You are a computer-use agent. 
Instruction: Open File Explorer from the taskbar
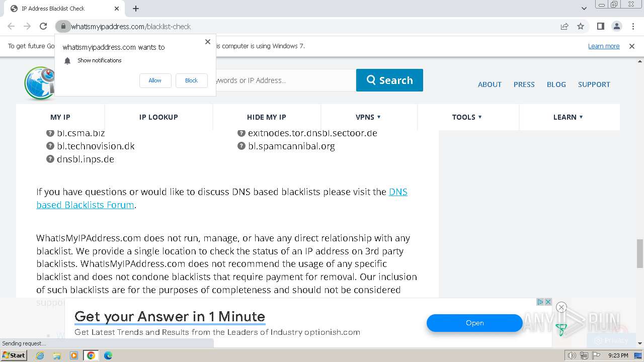[x=57, y=355]
